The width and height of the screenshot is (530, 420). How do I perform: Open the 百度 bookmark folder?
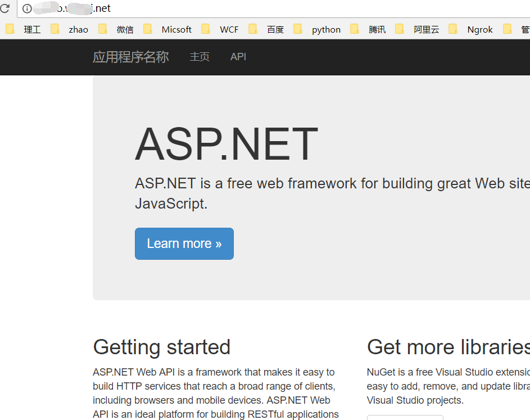266,29
